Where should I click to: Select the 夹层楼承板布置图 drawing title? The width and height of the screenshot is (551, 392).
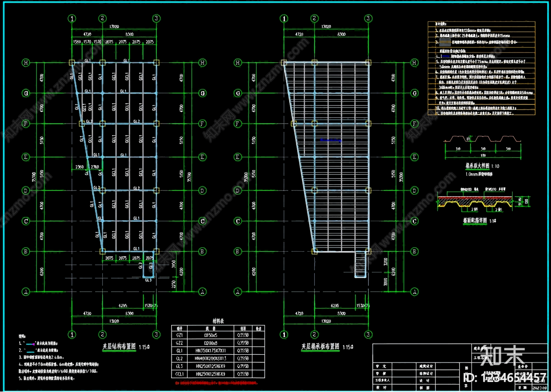pyautogui.click(x=320, y=346)
